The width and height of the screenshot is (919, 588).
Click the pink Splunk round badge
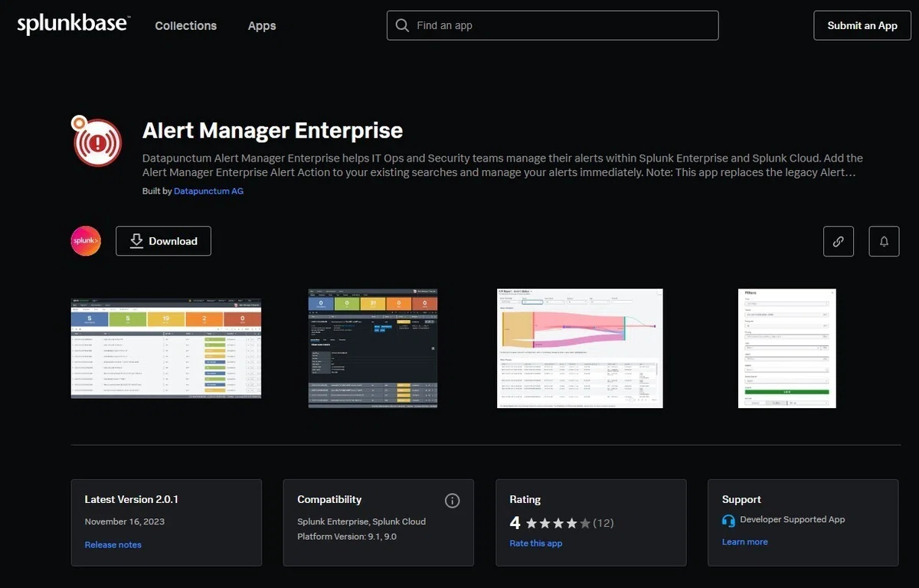[86, 241]
